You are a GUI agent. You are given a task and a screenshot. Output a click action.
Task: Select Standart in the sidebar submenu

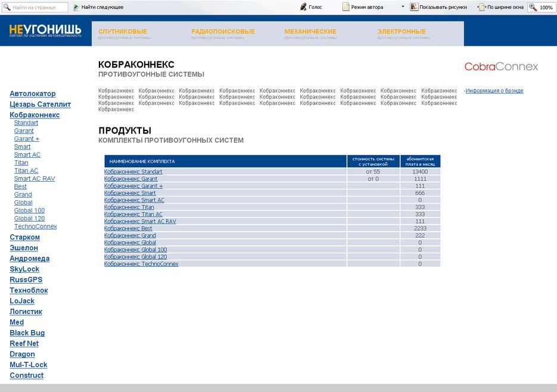[x=26, y=123]
